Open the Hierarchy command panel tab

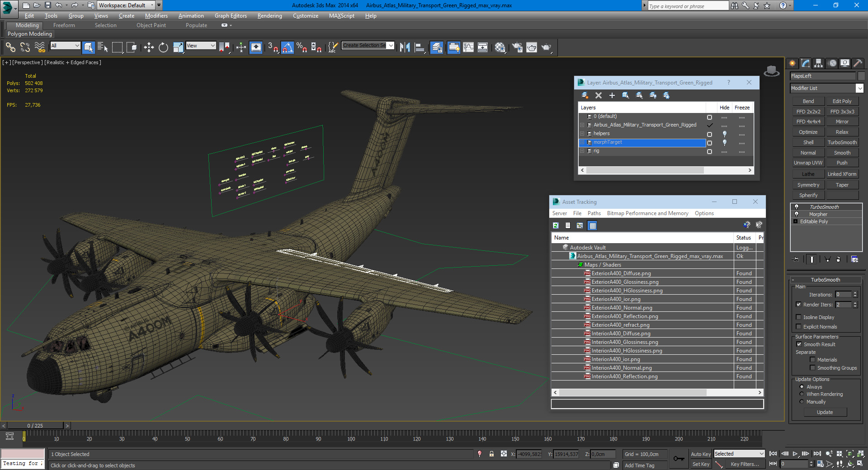pyautogui.click(x=818, y=63)
